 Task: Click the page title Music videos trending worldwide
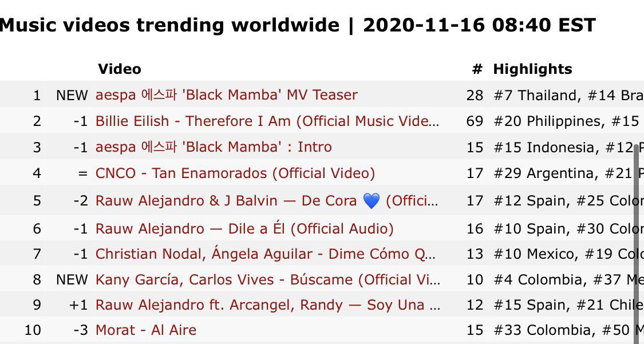click(169, 25)
